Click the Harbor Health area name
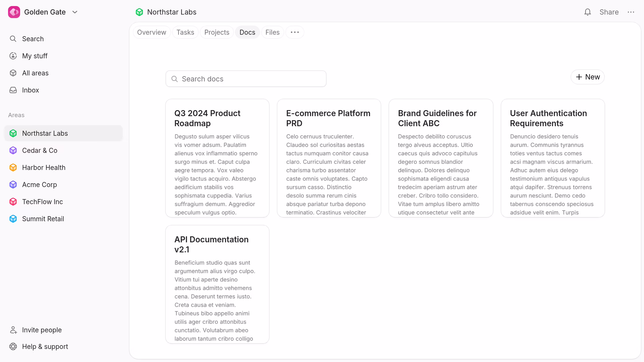644x362 pixels. [44, 167]
